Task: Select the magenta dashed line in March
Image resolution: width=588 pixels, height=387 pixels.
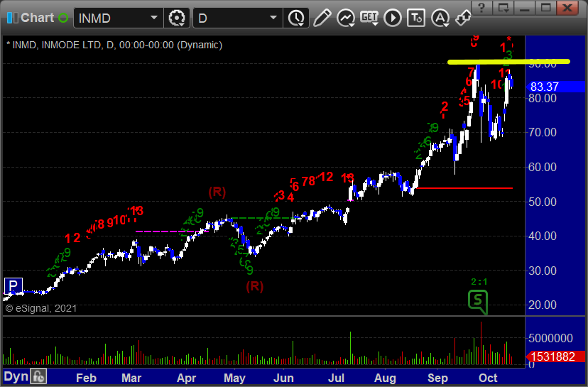Action: (x=172, y=231)
